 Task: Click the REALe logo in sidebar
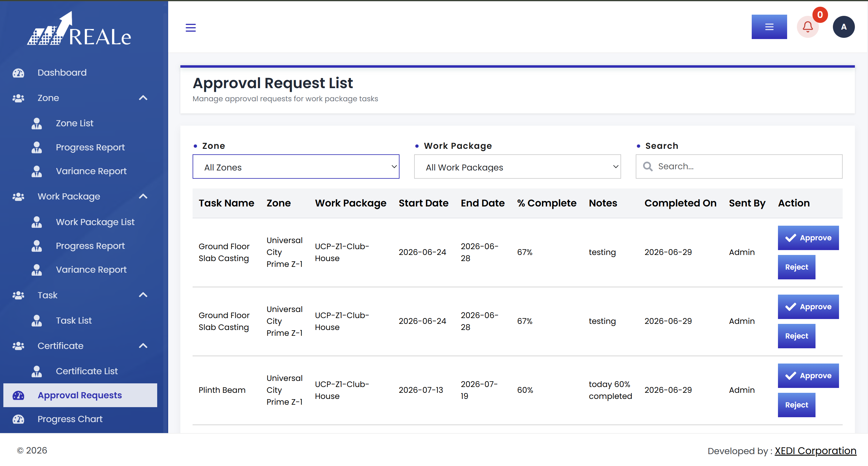coord(79,29)
